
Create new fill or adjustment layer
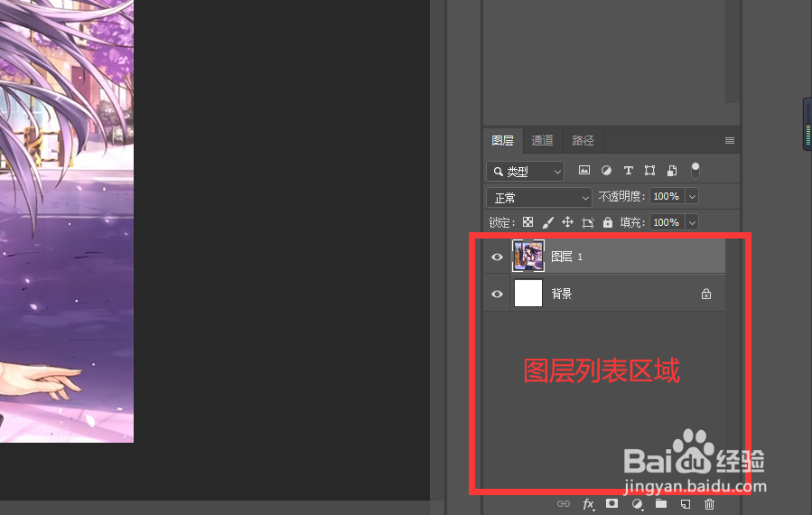click(x=638, y=503)
